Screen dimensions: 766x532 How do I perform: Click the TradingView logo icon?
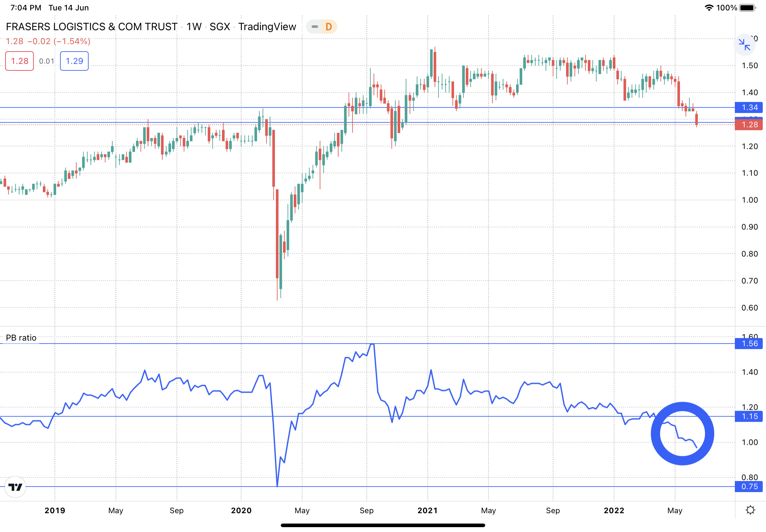point(15,487)
